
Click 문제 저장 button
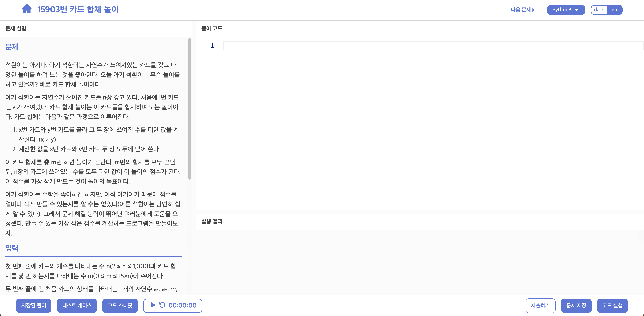[576, 305]
